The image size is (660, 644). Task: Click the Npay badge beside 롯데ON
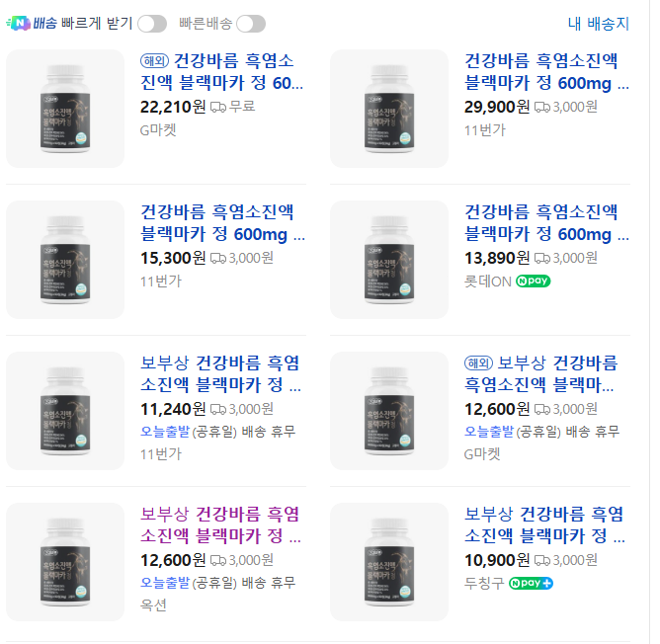pos(533,282)
